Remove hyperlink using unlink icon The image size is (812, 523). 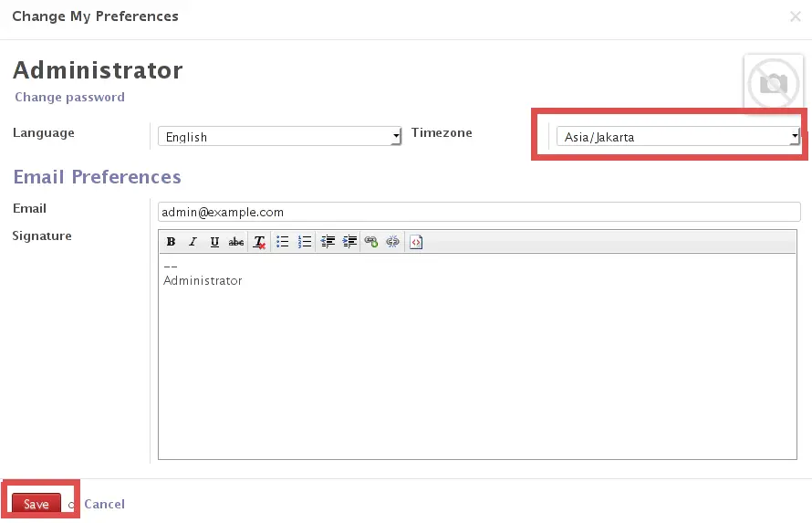pyautogui.click(x=392, y=242)
